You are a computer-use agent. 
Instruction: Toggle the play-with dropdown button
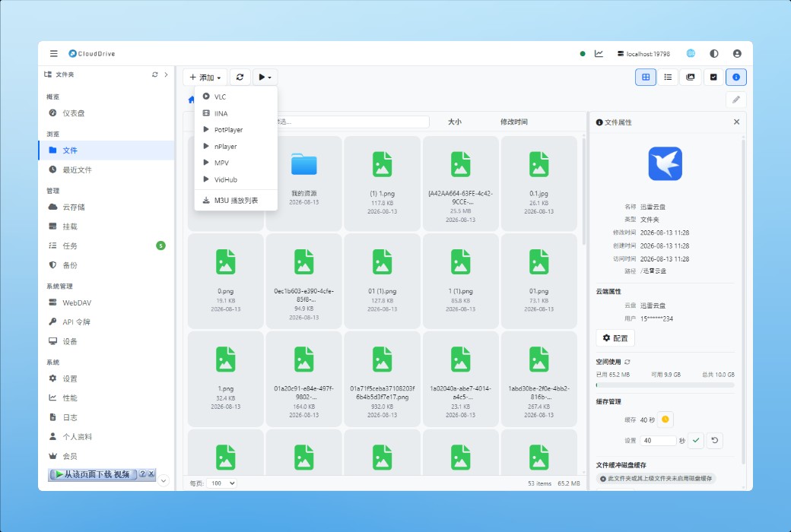point(265,78)
